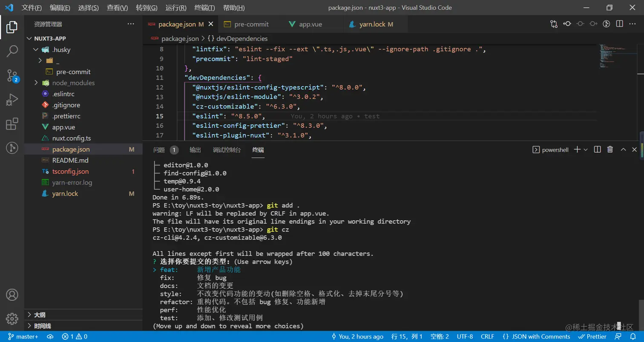Open notifications bell in the status bar
This screenshot has width=644, height=342.
[x=632, y=336]
